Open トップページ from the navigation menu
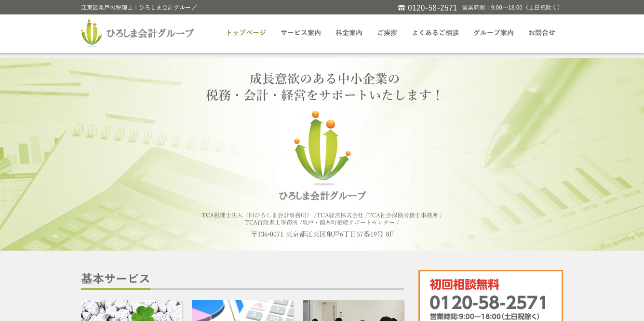644x321 pixels. click(x=245, y=33)
